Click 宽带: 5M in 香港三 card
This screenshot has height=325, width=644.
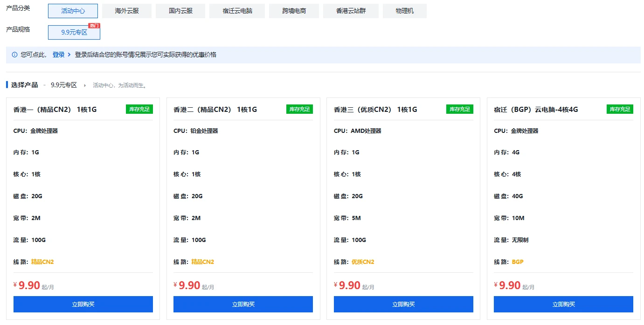(347, 218)
